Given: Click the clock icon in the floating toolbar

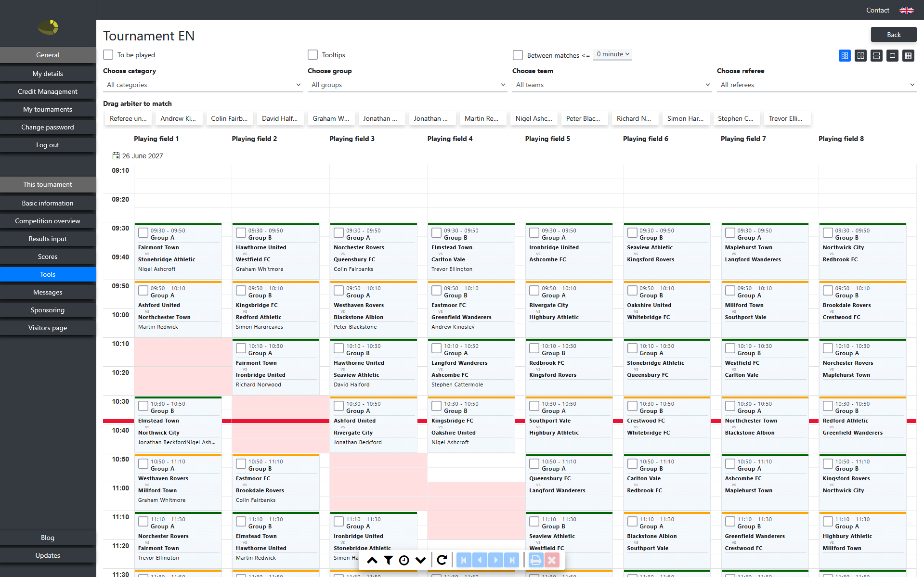Looking at the screenshot, I should pyautogui.click(x=404, y=560).
